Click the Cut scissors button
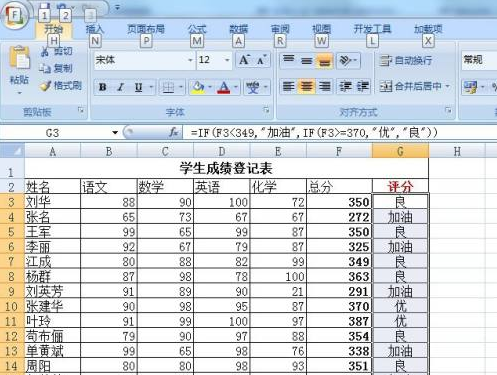 56,51
